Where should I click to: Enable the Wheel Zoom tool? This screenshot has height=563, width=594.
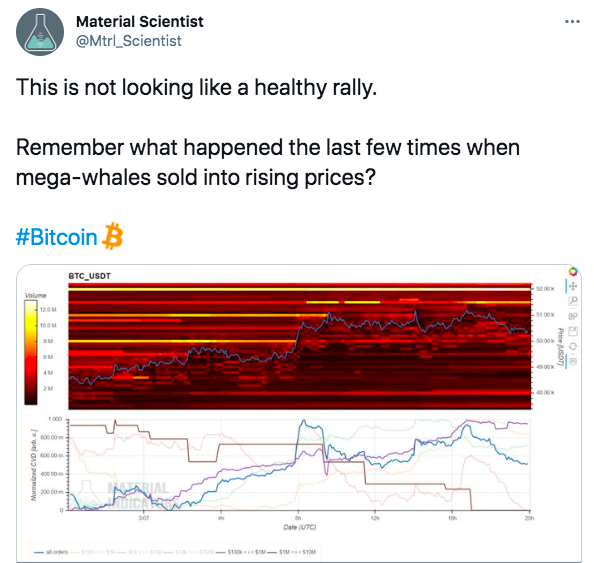573,316
